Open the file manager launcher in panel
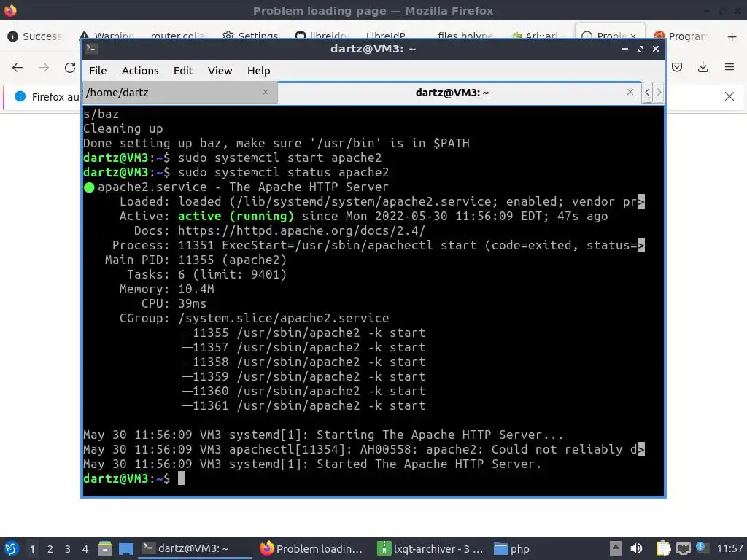This screenshot has height=560, width=747. (x=105, y=548)
